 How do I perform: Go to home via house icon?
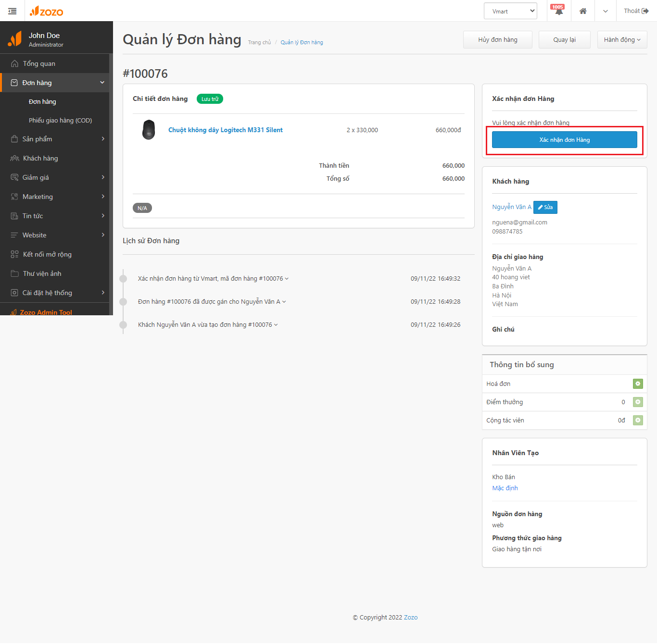click(x=583, y=11)
